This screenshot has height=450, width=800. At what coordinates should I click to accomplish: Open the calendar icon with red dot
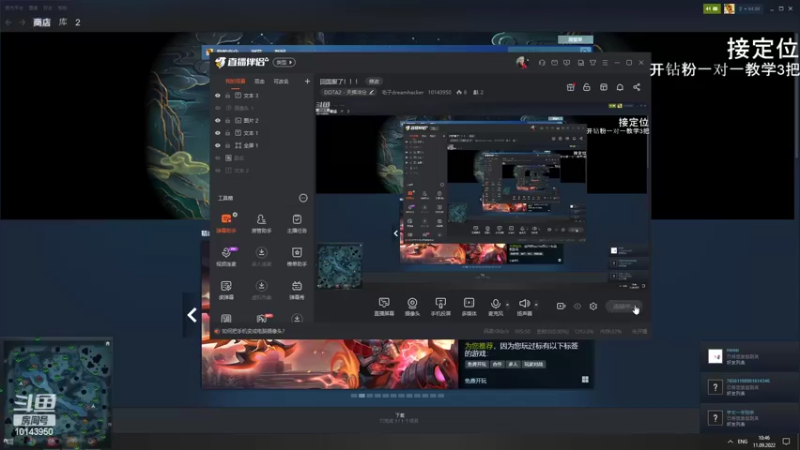click(x=570, y=87)
